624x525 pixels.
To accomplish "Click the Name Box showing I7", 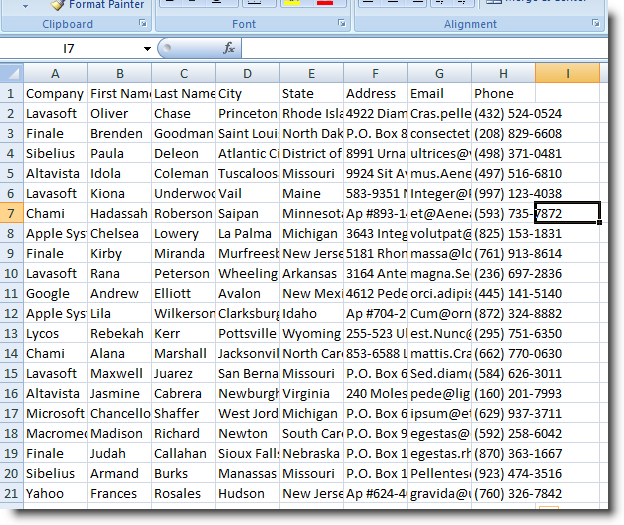I will tap(71, 49).
